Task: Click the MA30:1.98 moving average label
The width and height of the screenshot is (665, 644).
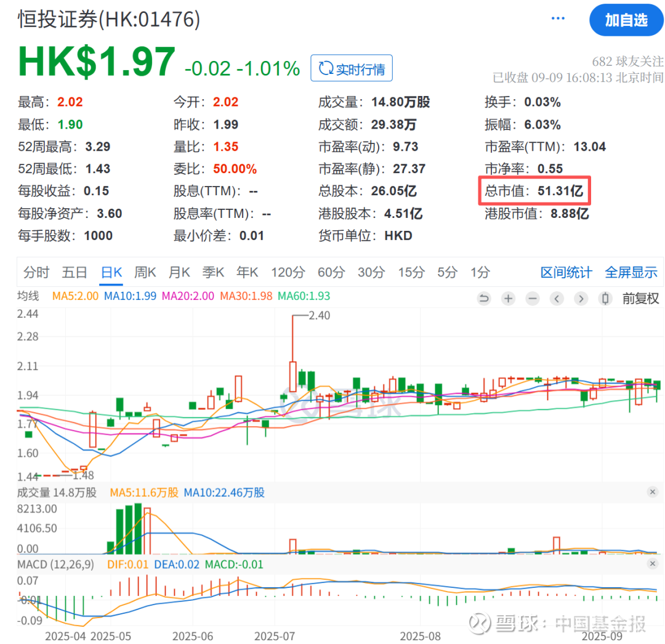Action: pos(246,296)
